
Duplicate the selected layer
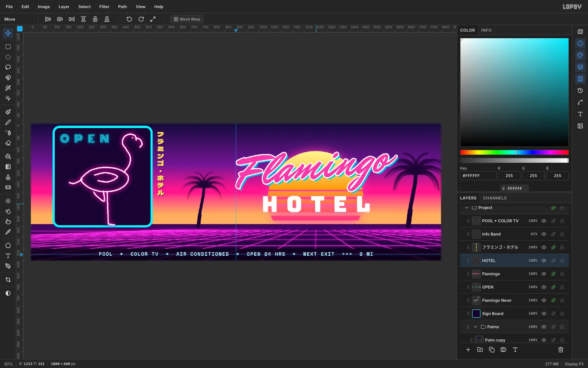click(x=492, y=350)
